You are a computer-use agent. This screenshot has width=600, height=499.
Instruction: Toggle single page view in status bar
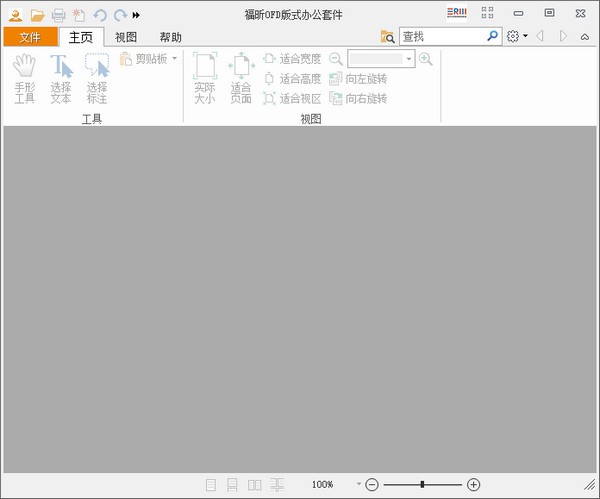(x=211, y=485)
